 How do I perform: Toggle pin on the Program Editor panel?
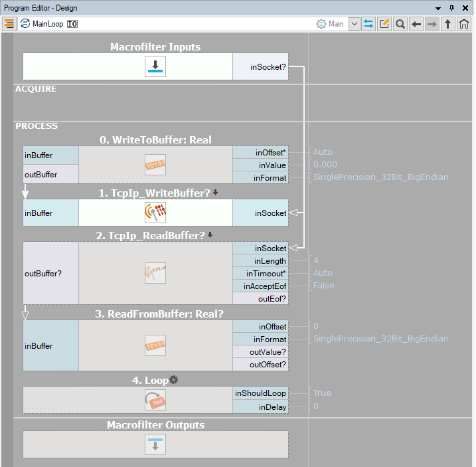[x=452, y=7]
